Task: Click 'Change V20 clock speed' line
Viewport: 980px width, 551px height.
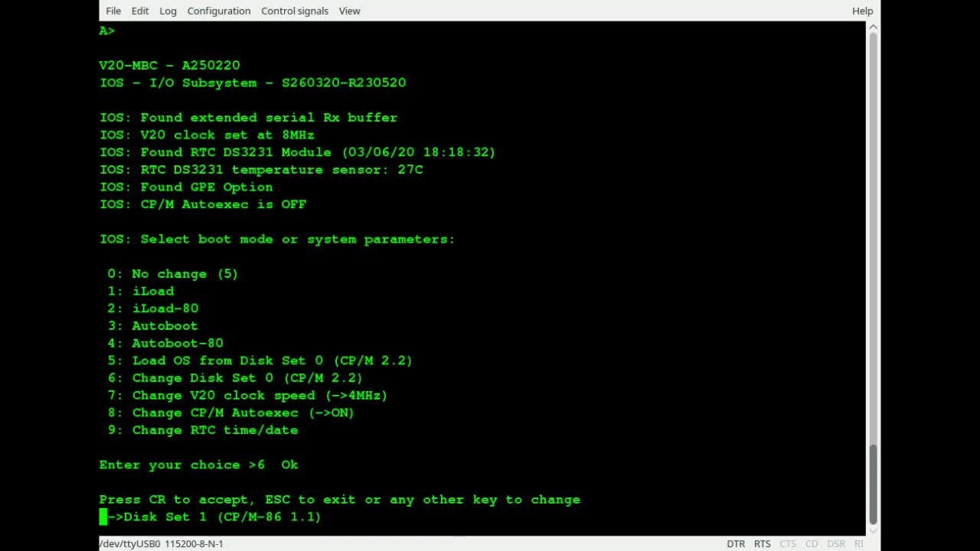Action: pyautogui.click(x=247, y=396)
